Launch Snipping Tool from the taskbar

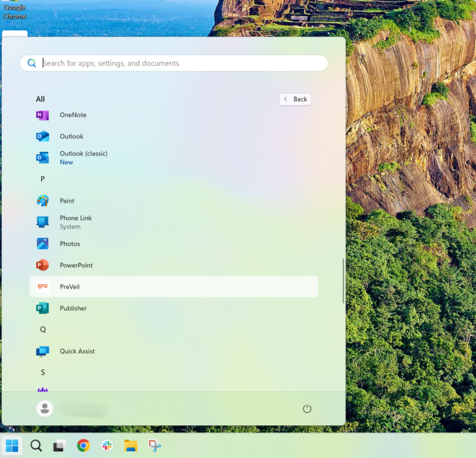click(155, 445)
